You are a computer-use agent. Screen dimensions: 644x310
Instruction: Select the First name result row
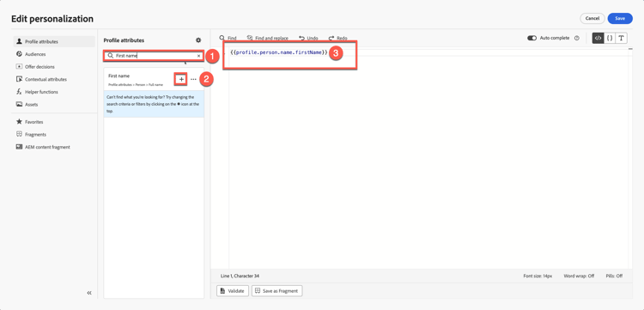[x=154, y=80]
